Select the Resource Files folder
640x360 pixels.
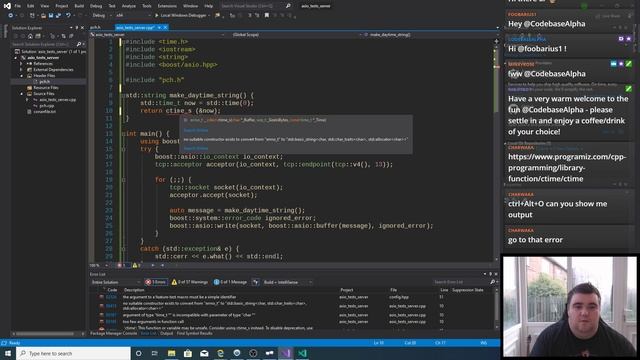(46, 88)
